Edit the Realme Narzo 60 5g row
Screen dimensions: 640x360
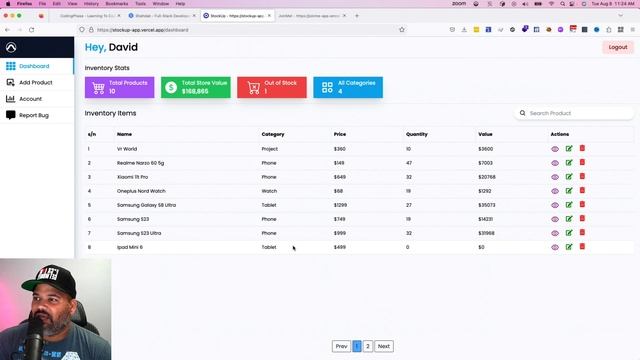(x=569, y=162)
